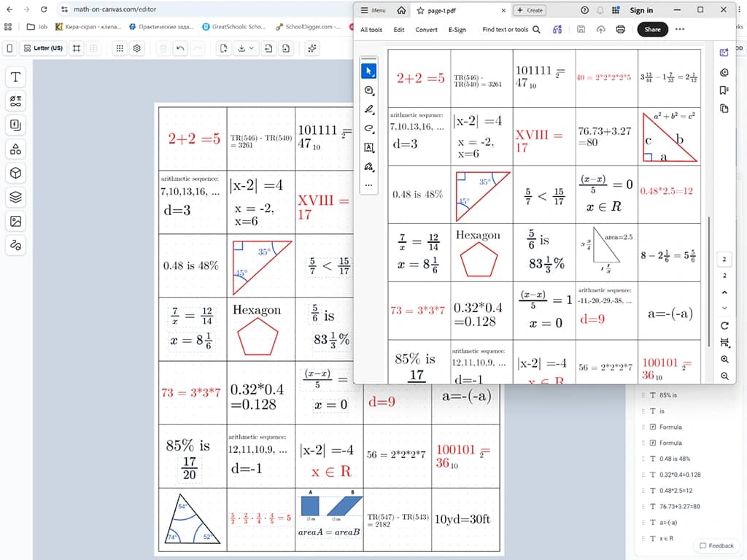Open the E-Sign menu
This screenshot has height=560, width=747.
click(457, 29)
